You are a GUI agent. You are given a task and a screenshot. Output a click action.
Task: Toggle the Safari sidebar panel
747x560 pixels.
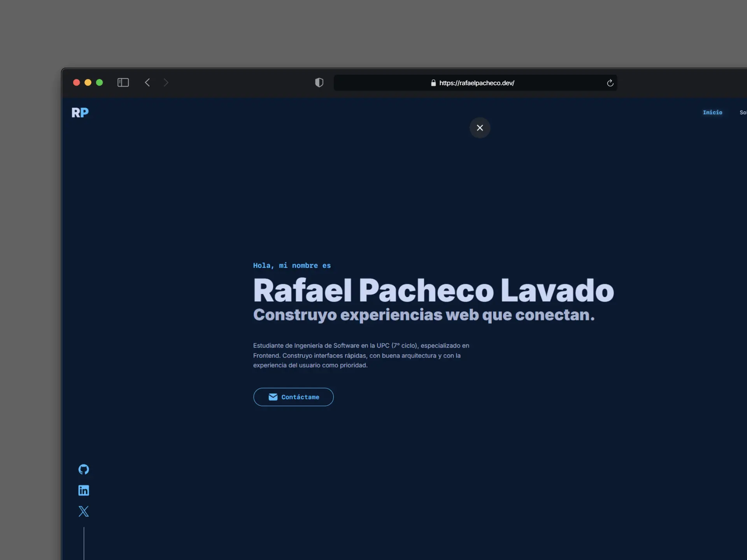pos(123,82)
